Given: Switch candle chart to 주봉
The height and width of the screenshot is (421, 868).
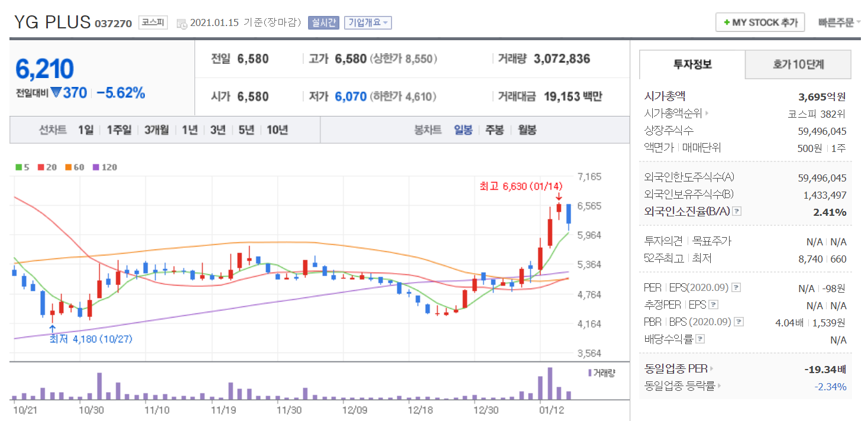Looking at the screenshot, I should coord(494,130).
